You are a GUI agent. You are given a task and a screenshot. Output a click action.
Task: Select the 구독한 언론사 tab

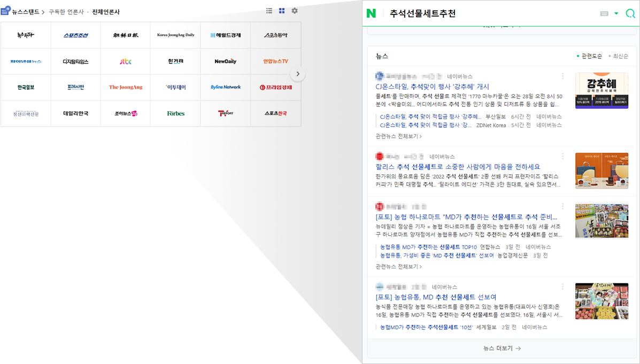click(66, 12)
